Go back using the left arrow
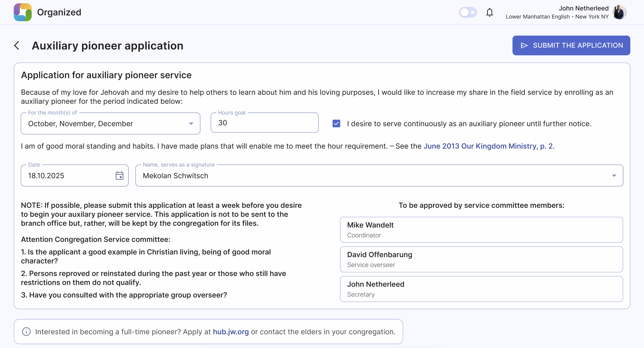The height and width of the screenshot is (348, 644). tap(17, 46)
